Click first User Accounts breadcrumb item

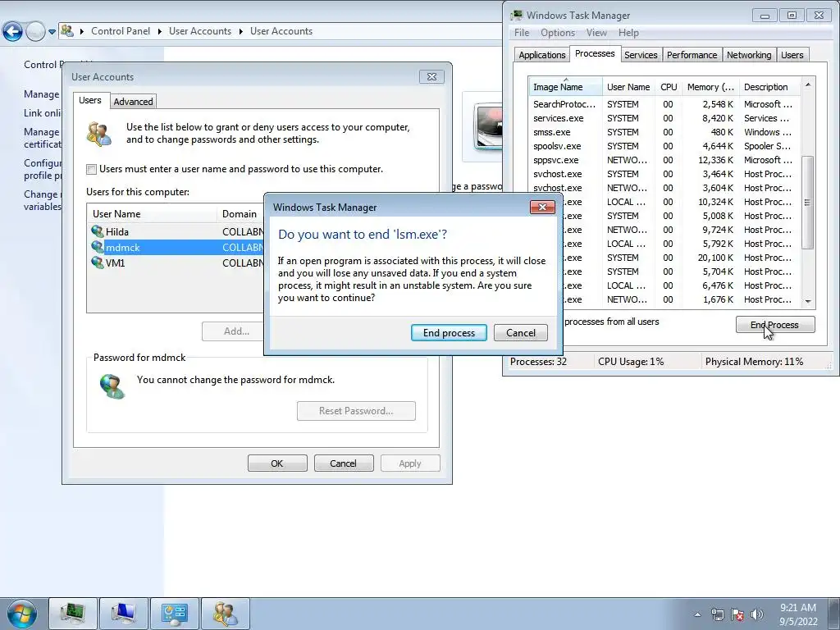200,31
